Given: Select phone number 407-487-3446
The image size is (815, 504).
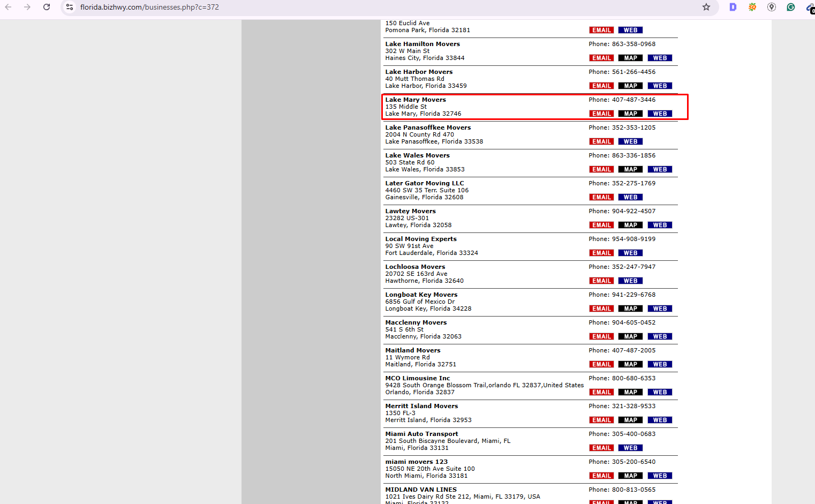Looking at the screenshot, I should 633,100.
